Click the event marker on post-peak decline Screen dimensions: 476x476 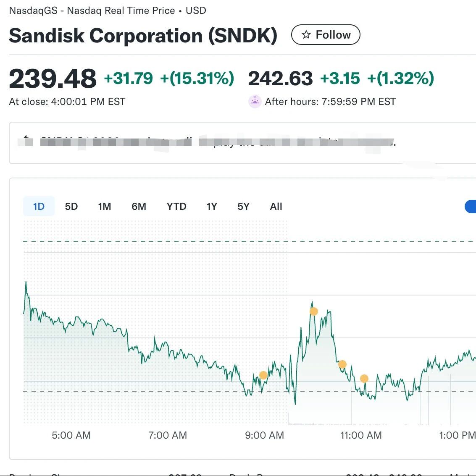click(x=342, y=364)
